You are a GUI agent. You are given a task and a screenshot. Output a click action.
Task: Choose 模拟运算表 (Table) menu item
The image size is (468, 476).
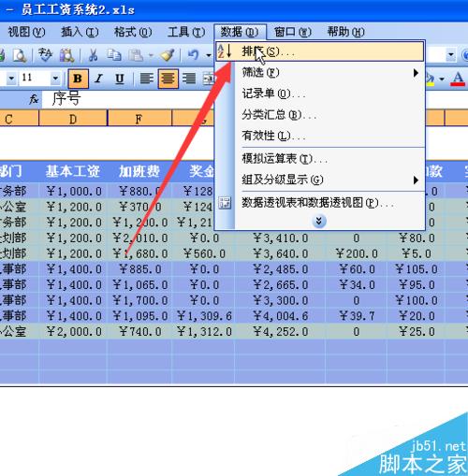click(x=319, y=159)
